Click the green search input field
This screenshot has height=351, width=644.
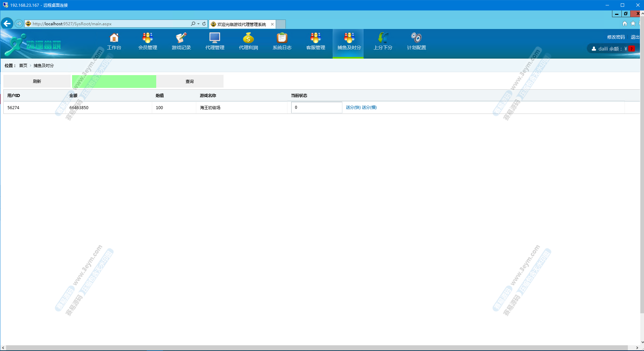pos(114,82)
